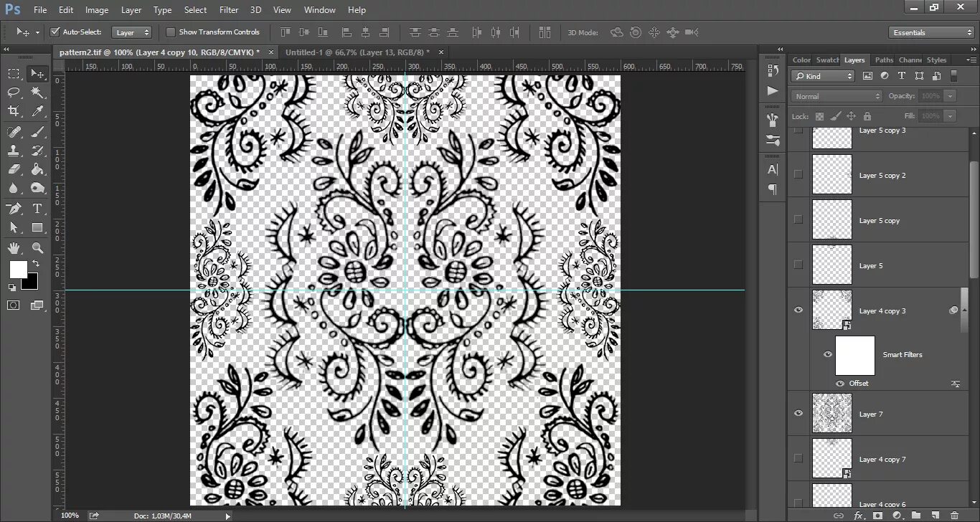Open the Filter menu
Image resolution: width=980 pixels, height=522 pixels.
229,10
